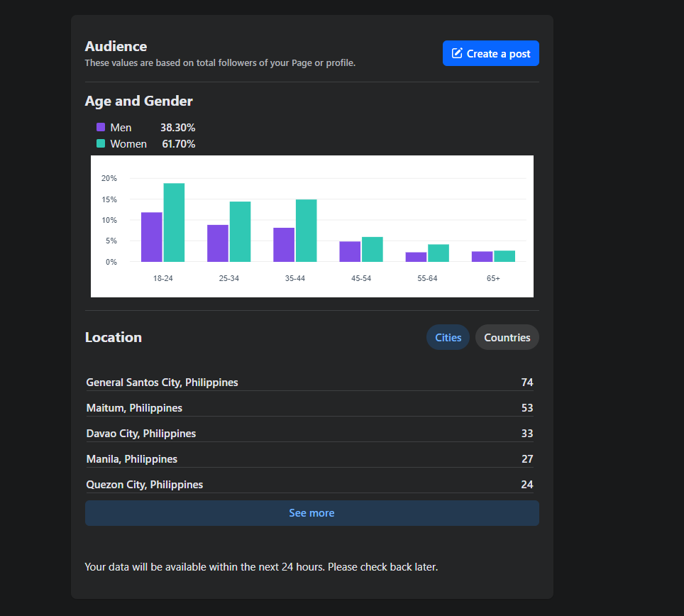Expand the location list with See more
The width and height of the screenshot is (684, 616).
click(311, 513)
